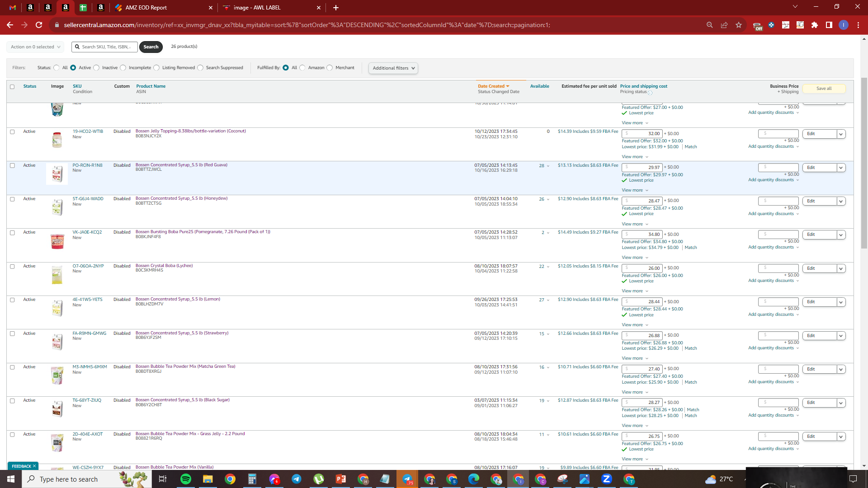
Task: Select Fulfilled By Merchant filter
Action: tap(330, 68)
